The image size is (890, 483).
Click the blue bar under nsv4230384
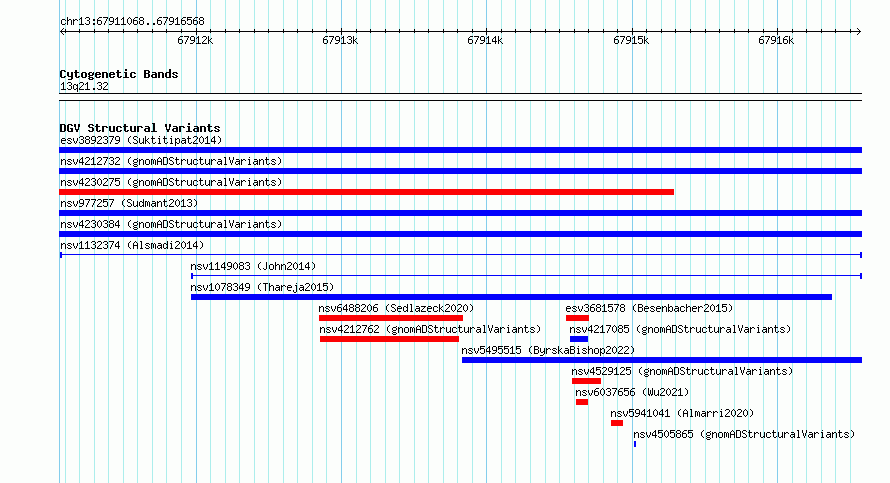click(x=460, y=234)
